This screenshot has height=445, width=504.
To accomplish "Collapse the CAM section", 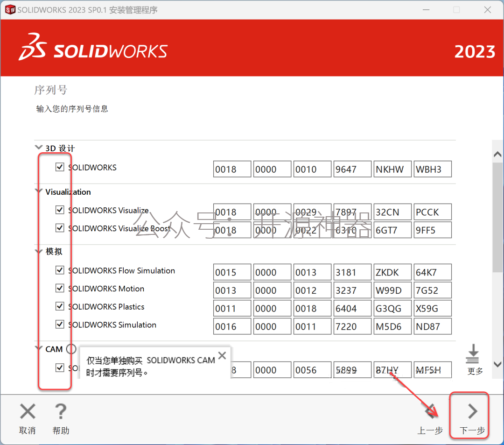I will pos(39,348).
